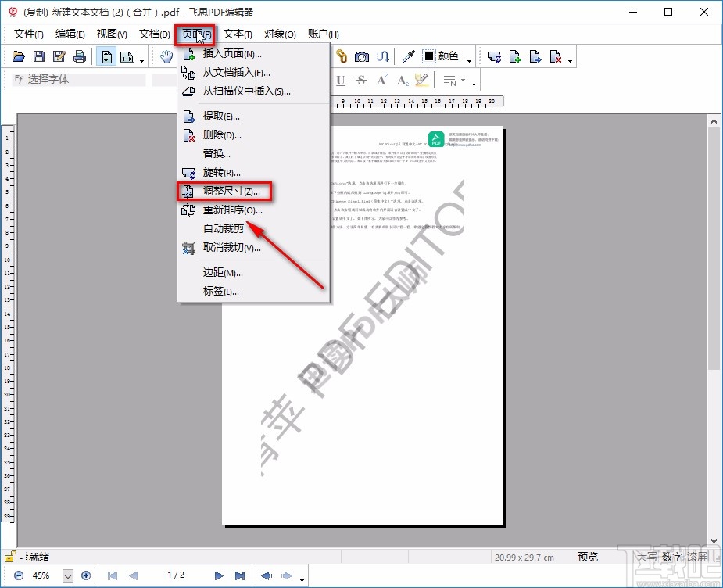Choose 替换 from the page menu
This screenshot has height=588, width=723.
253,153
